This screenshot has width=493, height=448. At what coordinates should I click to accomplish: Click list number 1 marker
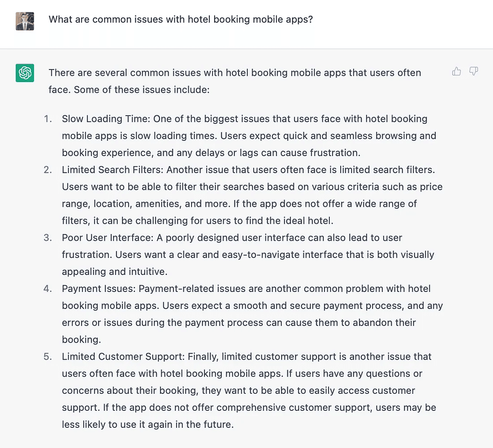click(48, 119)
